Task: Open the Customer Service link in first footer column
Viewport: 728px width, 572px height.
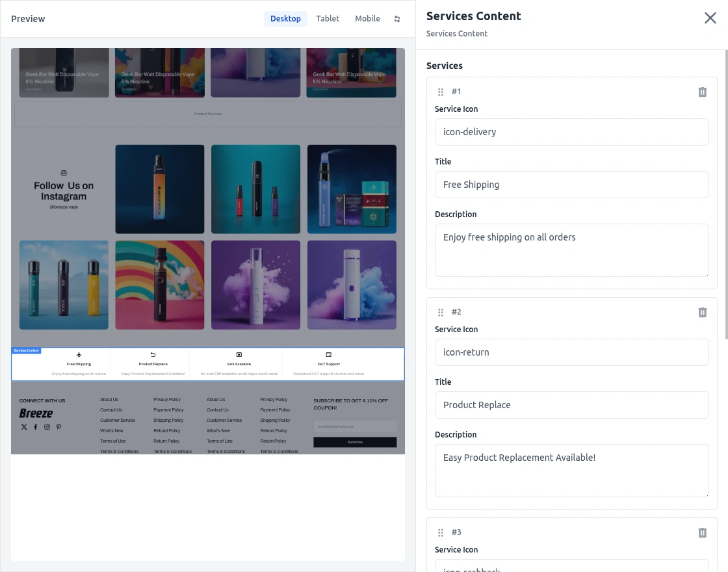Action: click(118, 420)
